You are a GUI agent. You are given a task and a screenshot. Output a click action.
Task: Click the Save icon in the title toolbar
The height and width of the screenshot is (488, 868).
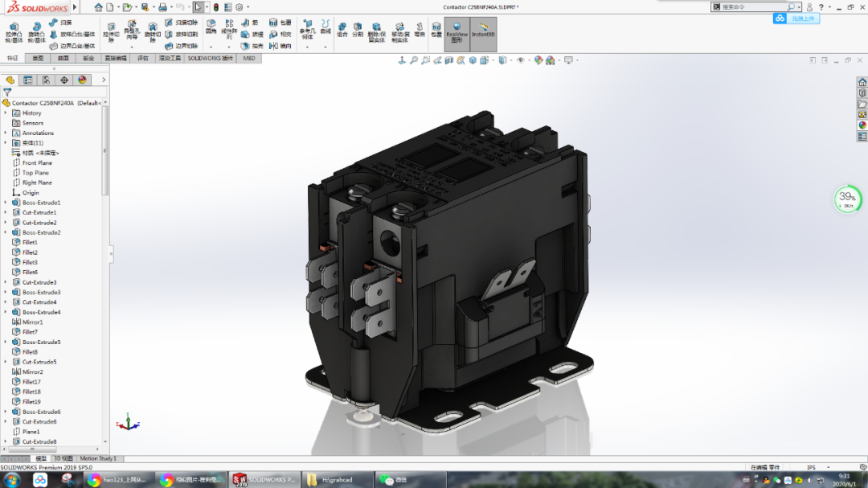click(x=145, y=7)
